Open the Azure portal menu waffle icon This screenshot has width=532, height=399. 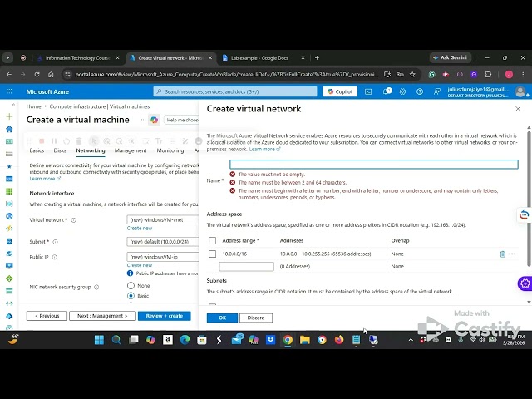coord(9,91)
